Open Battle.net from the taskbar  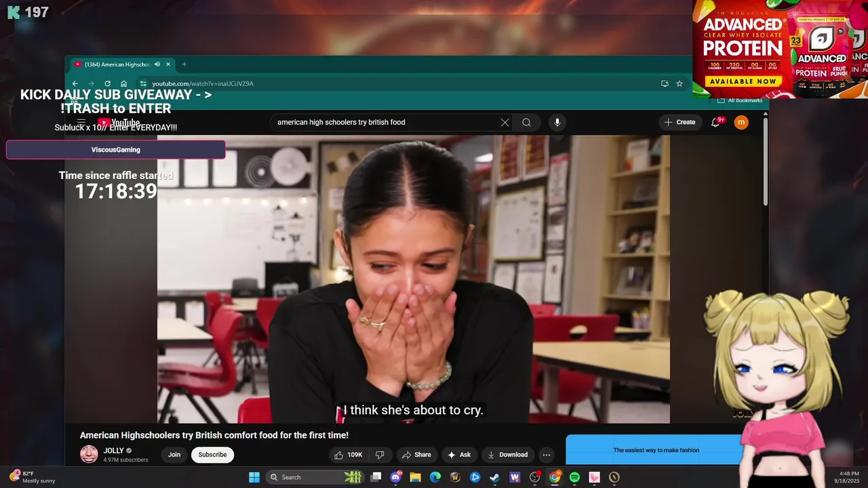[x=475, y=477]
